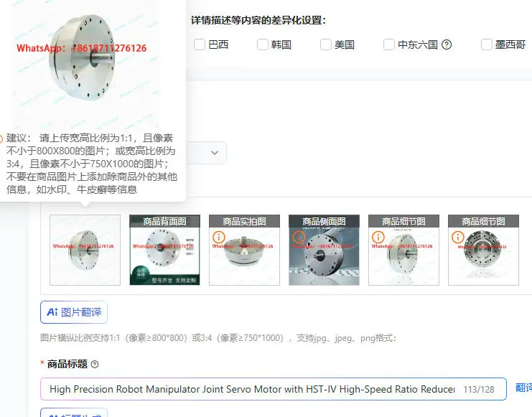Open help icon beside 商品标题
The image size is (532, 417).
pyautogui.click(x=95, y=365)
